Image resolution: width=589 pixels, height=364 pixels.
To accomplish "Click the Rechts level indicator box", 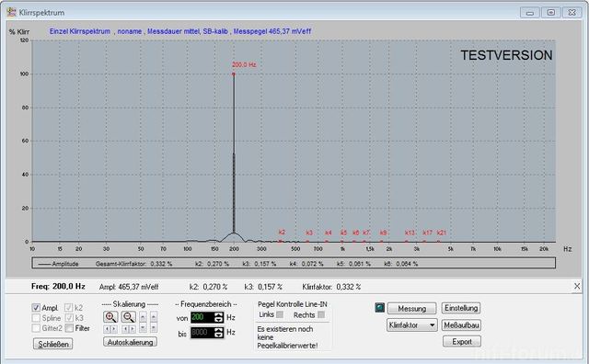I will click(x=321, y=314).
